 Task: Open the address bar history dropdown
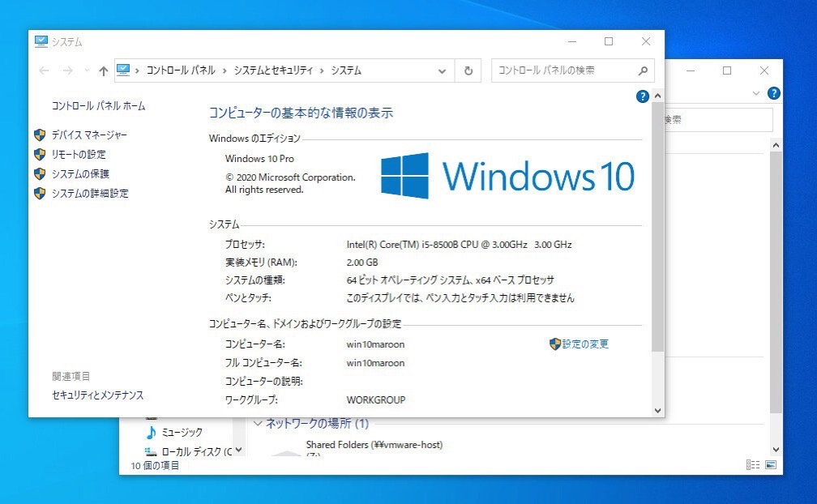tap(442, 70)
